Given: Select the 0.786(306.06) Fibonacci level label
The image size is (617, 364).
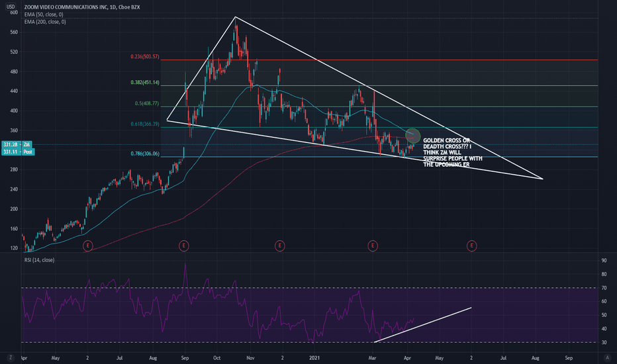Looking at the screenshot, I should tap(145, 154).
